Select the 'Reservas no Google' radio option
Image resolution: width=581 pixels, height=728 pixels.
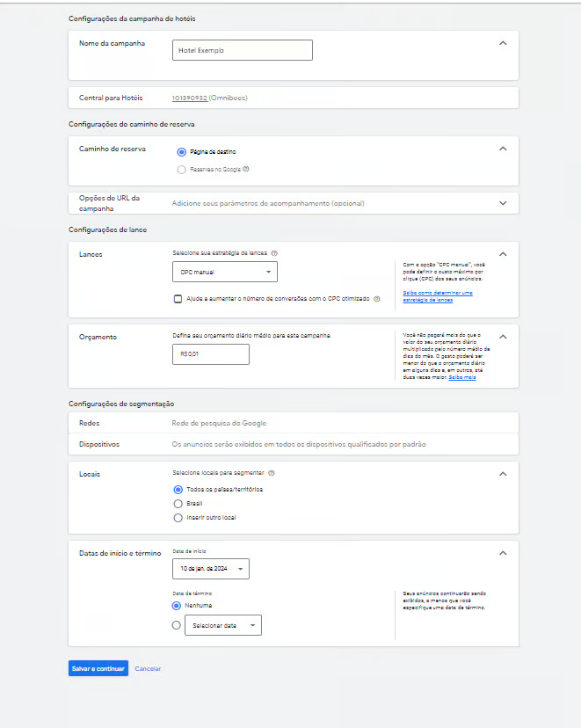click(181, 170)
